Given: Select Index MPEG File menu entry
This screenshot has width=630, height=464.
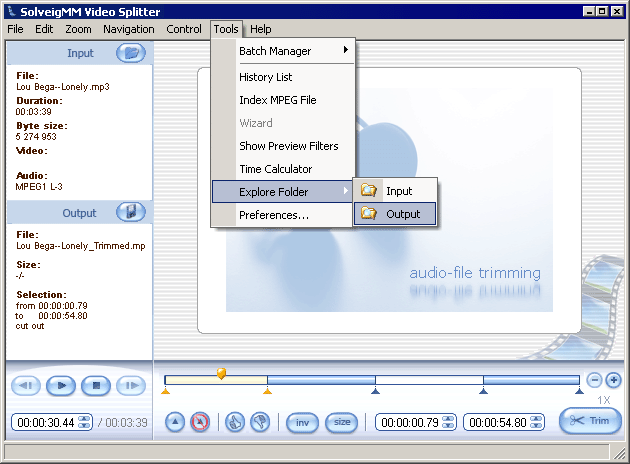Looking at the screenshot, I should (283, 100).
